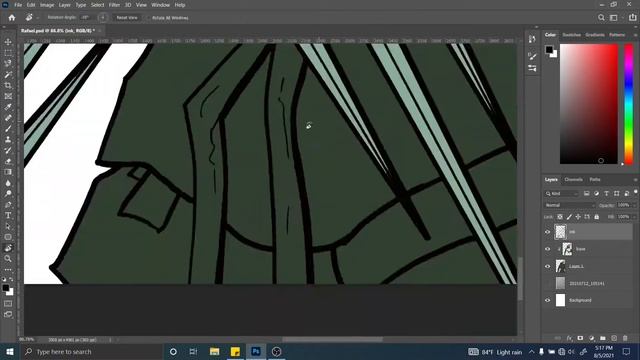Select the Eyedropper tool
This screenshot has width=640, height=360.
8,107
